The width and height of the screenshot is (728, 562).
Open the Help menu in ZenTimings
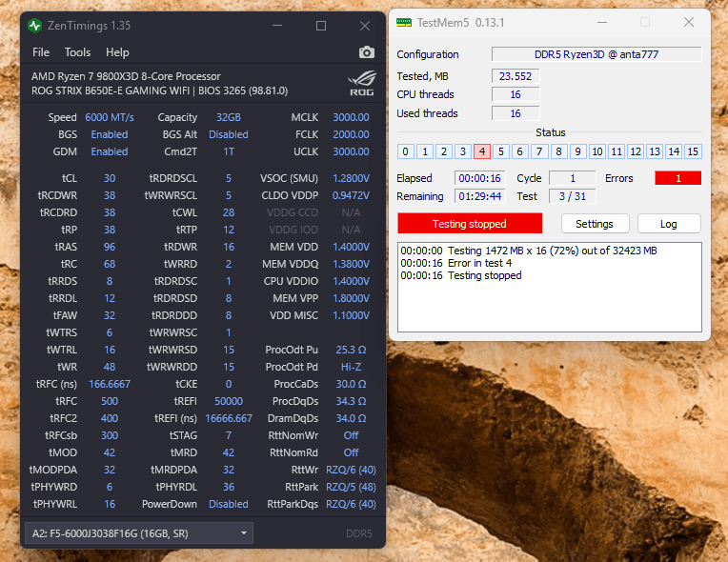pyautogui.click(x=117, y=52)
